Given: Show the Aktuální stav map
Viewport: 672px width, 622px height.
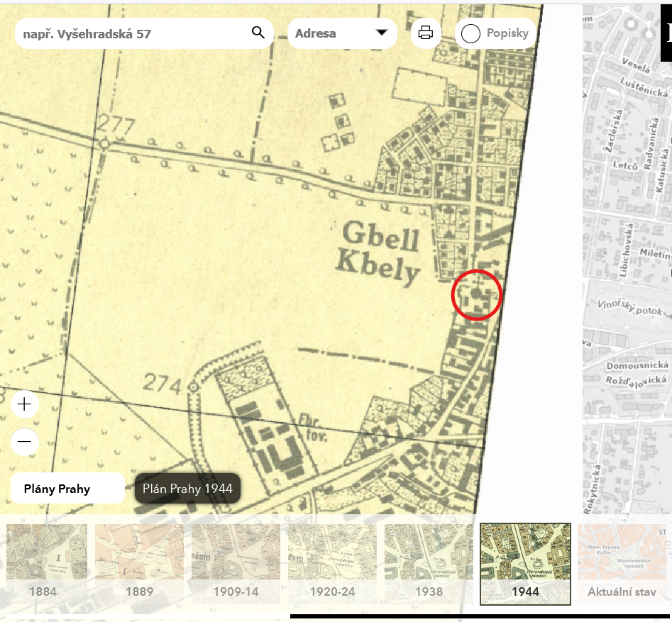Looking at the screenshot, I should (x=622, y=564).
